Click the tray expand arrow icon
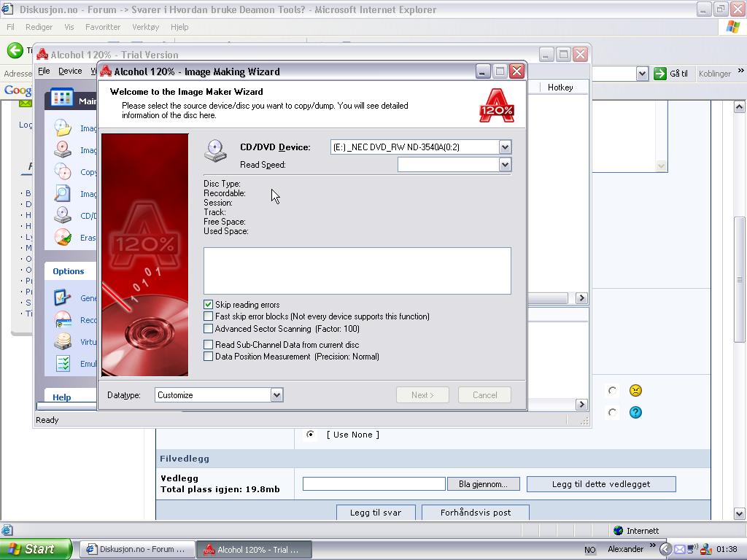 pyautogui.click(x=667, y=550)
